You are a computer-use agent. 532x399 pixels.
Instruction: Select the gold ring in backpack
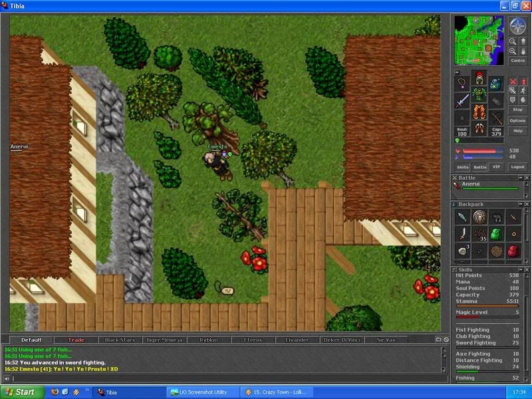tap(513, 234)
